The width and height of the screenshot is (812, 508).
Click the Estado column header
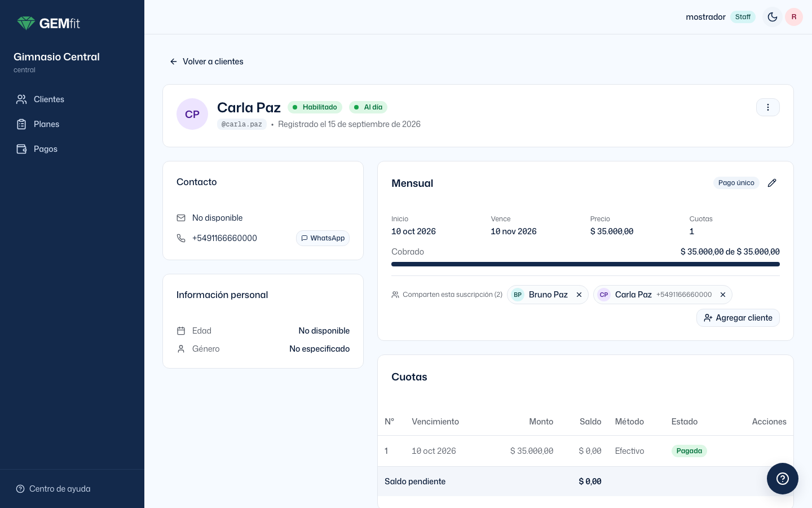(x=685, y=422)
